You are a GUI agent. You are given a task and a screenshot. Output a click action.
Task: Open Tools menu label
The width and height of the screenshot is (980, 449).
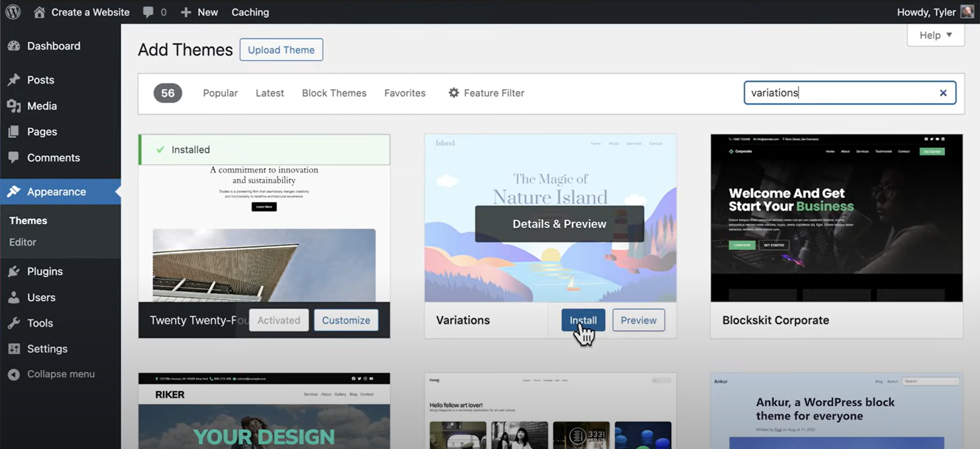tap(40, 323)
